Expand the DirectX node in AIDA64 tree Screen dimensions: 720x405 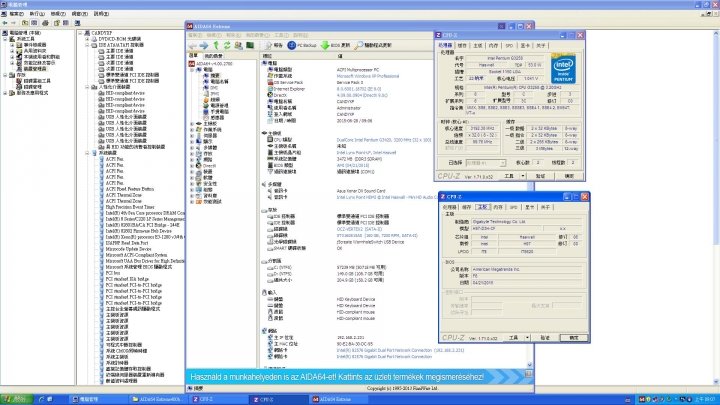pyautogui.click(x=192, y=166)
